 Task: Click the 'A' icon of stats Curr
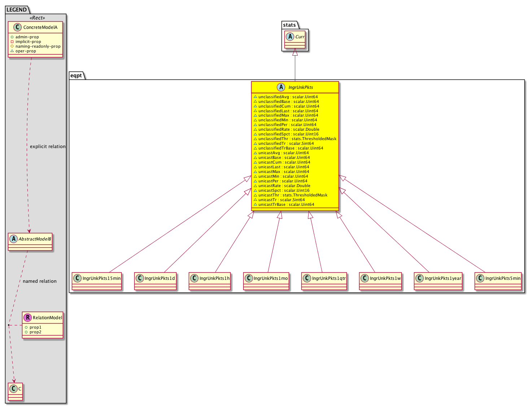point(290,36)
